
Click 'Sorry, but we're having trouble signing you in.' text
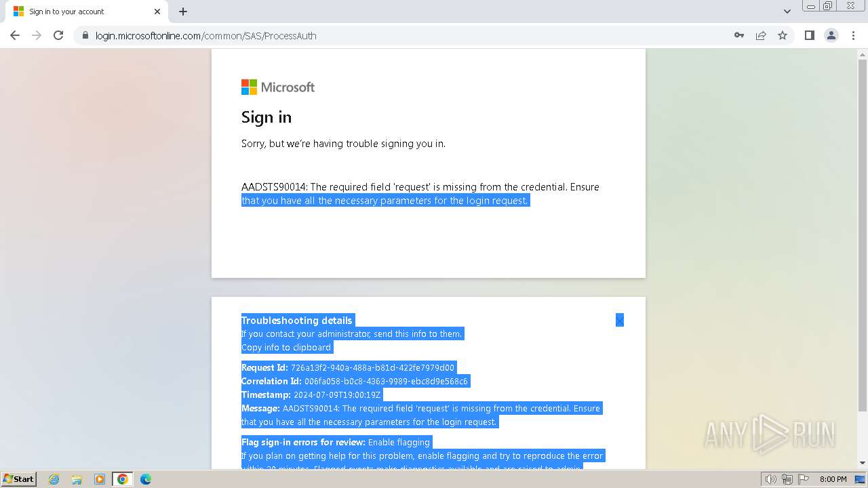click(343, 144)
